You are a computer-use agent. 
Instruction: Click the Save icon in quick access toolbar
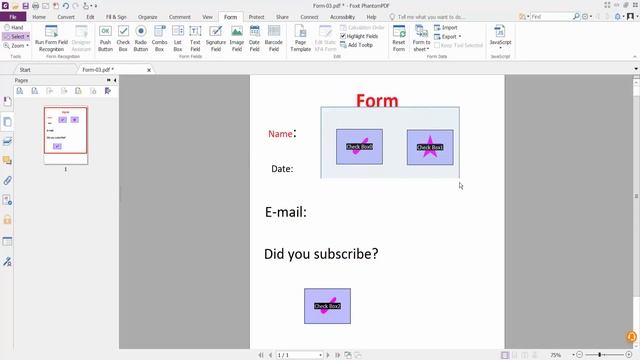coord(25,6)
